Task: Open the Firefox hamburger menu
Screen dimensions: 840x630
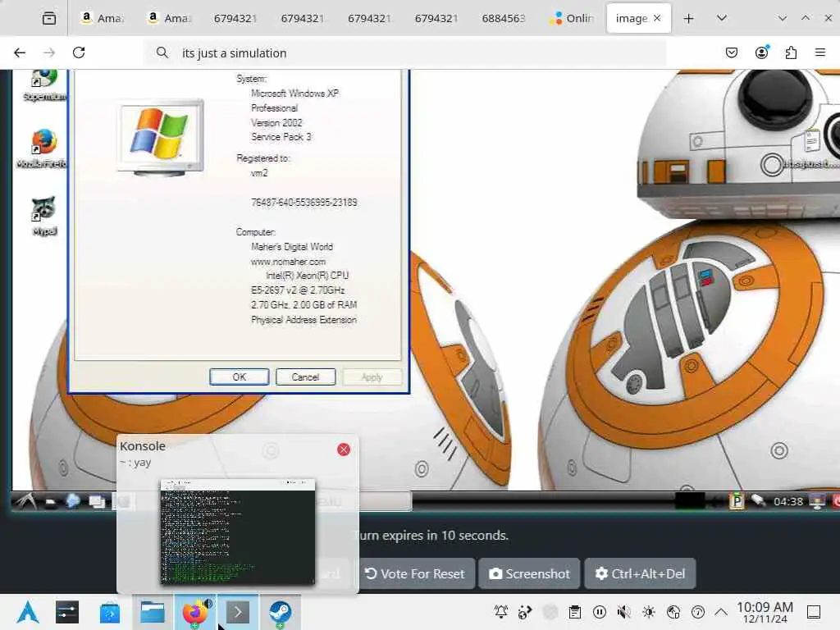Action: pos(820,52)
